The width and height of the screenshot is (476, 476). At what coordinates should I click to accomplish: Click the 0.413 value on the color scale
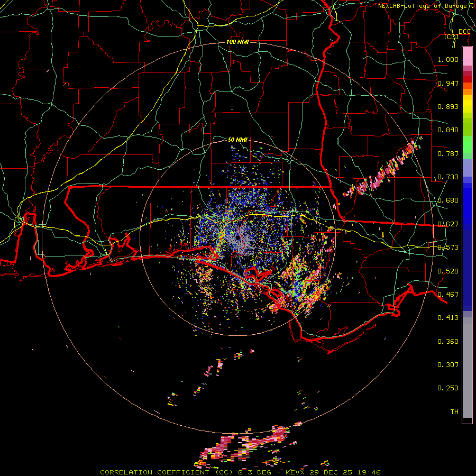coord(448,318)
